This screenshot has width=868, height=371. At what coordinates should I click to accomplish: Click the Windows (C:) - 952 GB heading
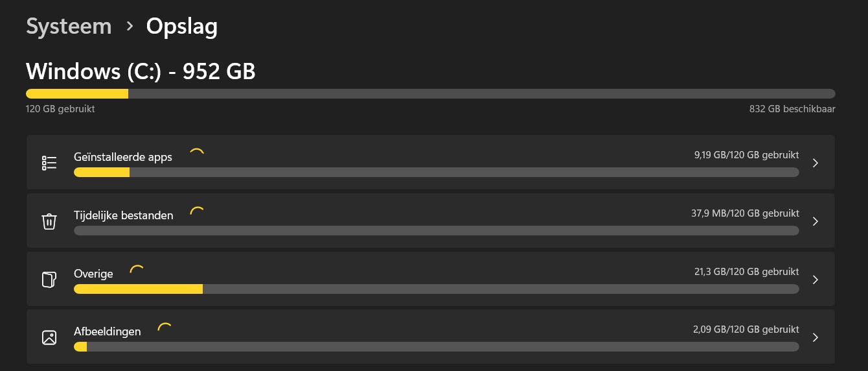click(x=141, y=71)
